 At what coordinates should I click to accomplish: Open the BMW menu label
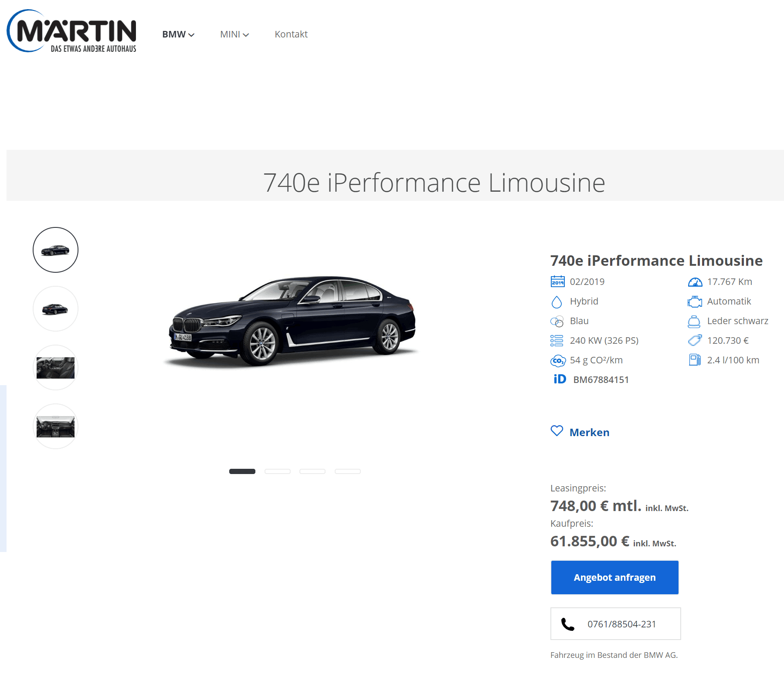coord(174,34)
